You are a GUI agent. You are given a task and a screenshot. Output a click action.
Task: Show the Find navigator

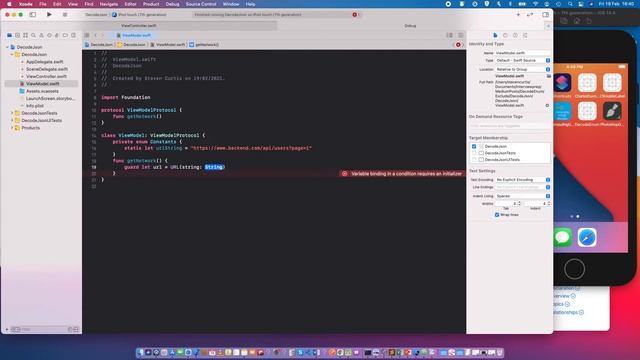pyautogui.click(x=33, y=36)
